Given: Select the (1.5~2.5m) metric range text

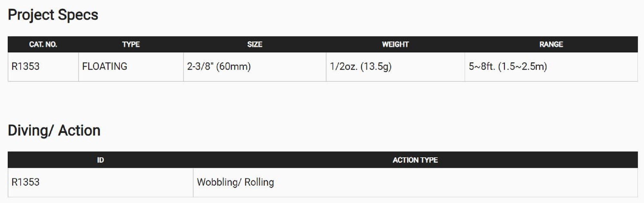Looking at the screenshot, I should point(522,67).
